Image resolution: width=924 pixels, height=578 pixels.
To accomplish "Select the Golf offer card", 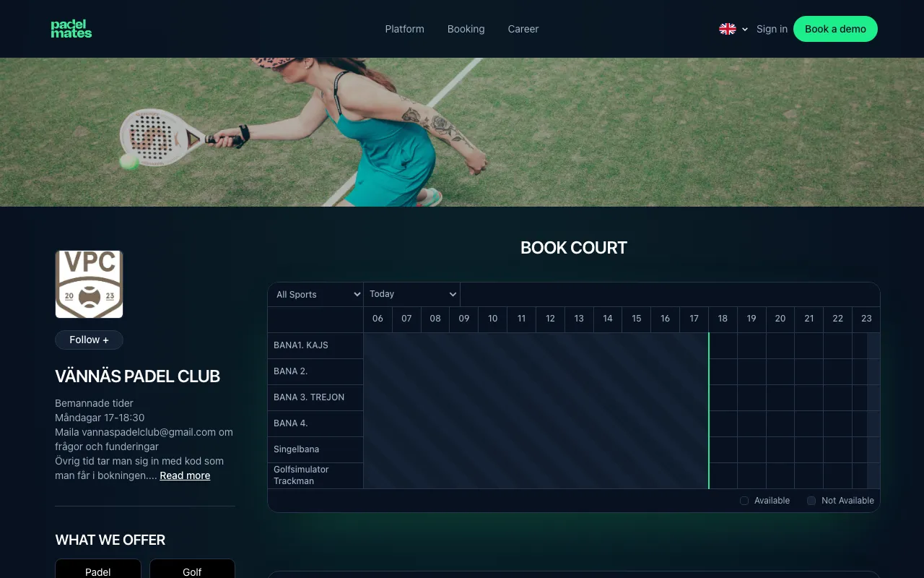I will [x=192, y=569].
